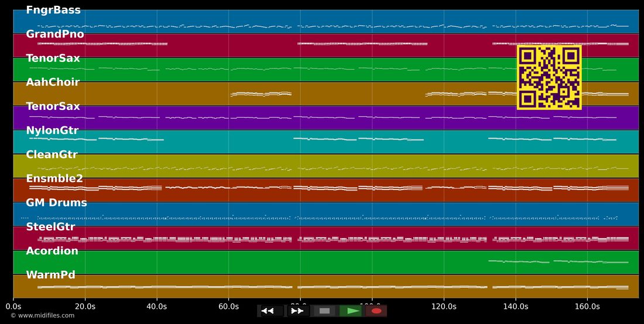Select the GM Drums track label

pos(57,202)
